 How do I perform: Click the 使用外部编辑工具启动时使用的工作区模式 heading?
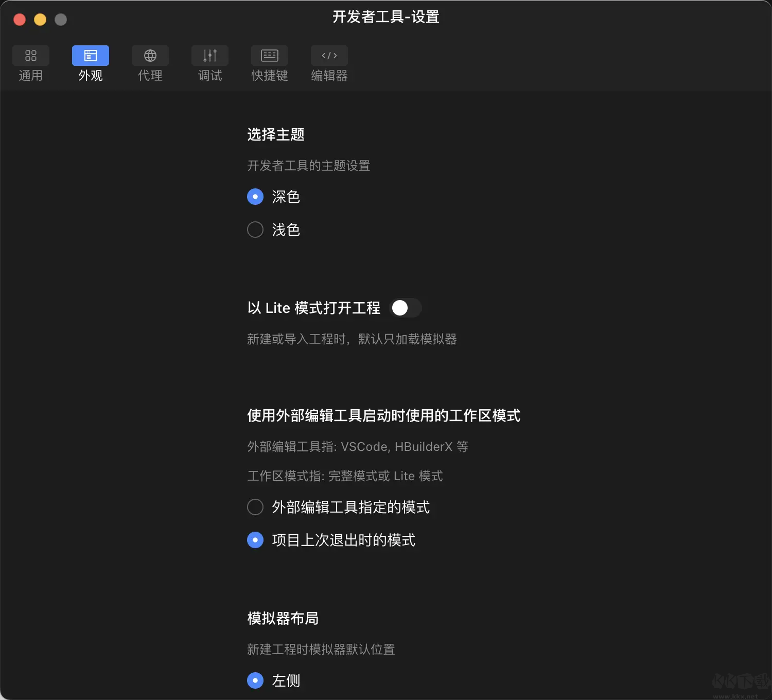[383, 416]
